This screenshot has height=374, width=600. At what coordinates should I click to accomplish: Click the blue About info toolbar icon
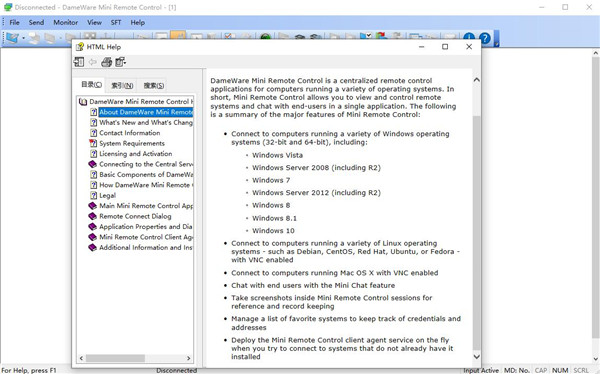(469, 38)
